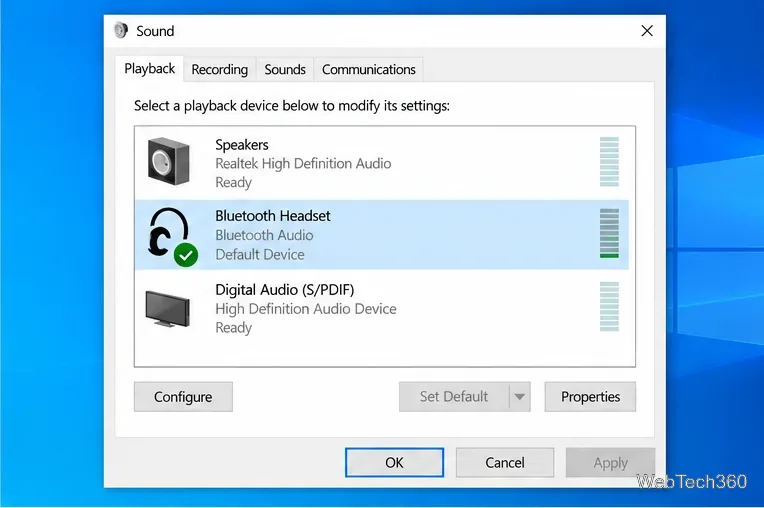
Task: Select 'Digital Audio (S/PDIF)' device name
Action: point(285,290)
